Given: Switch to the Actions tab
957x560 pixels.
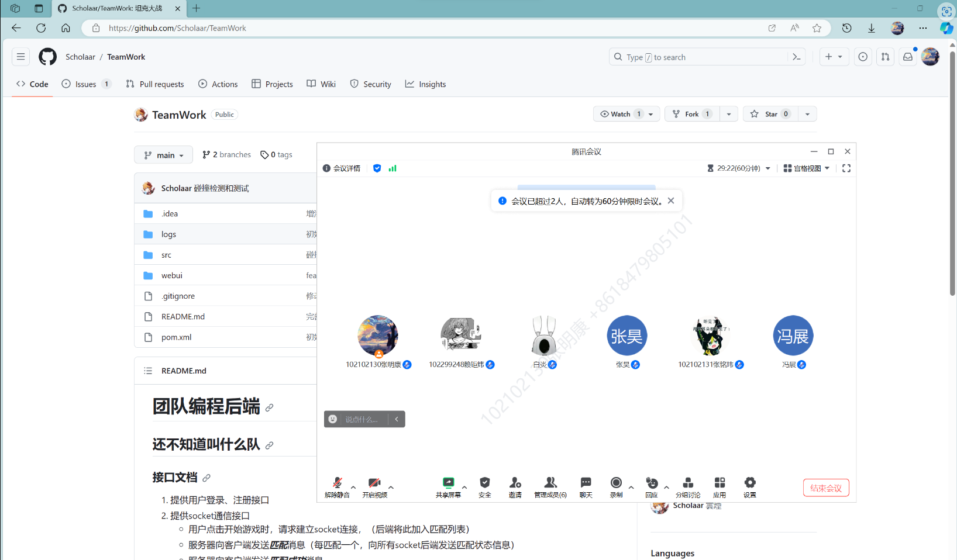Looking at the screenshot, I should point(218,84).
